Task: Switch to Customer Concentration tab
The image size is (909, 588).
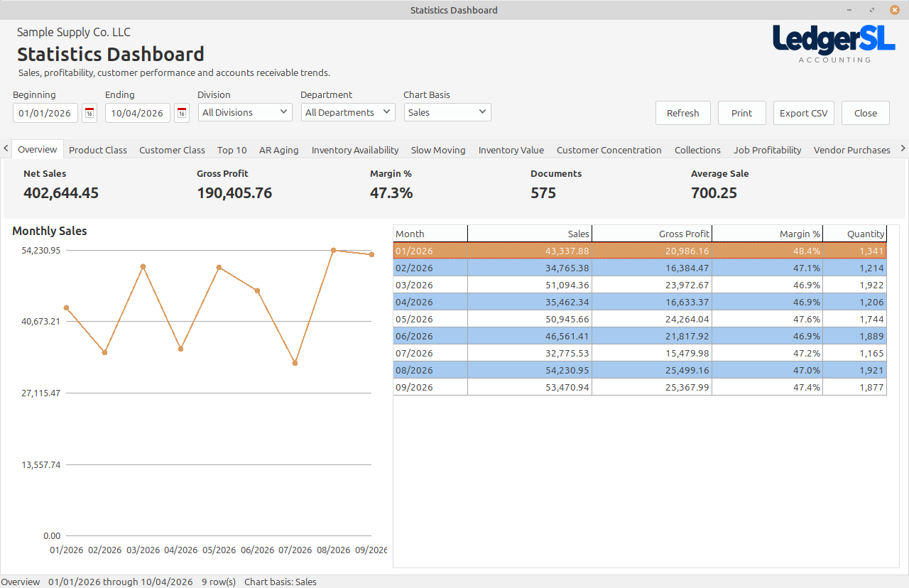Action: 609,150
